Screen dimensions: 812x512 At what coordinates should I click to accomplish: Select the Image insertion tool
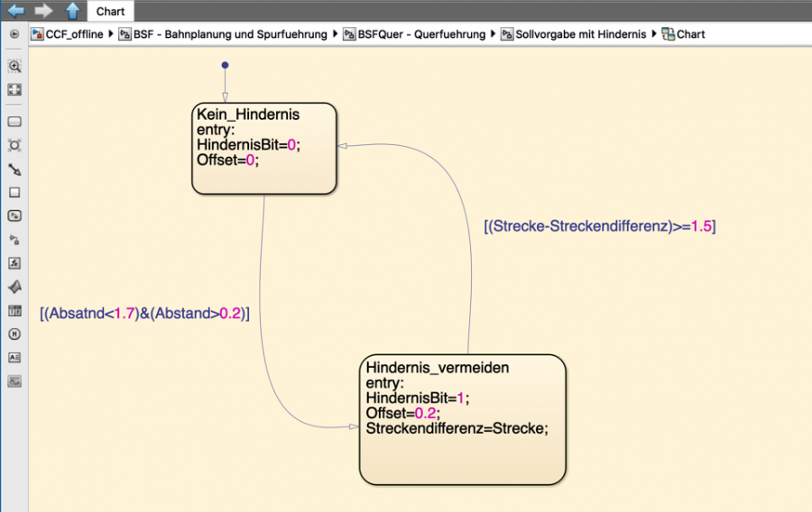coord(14,381)
